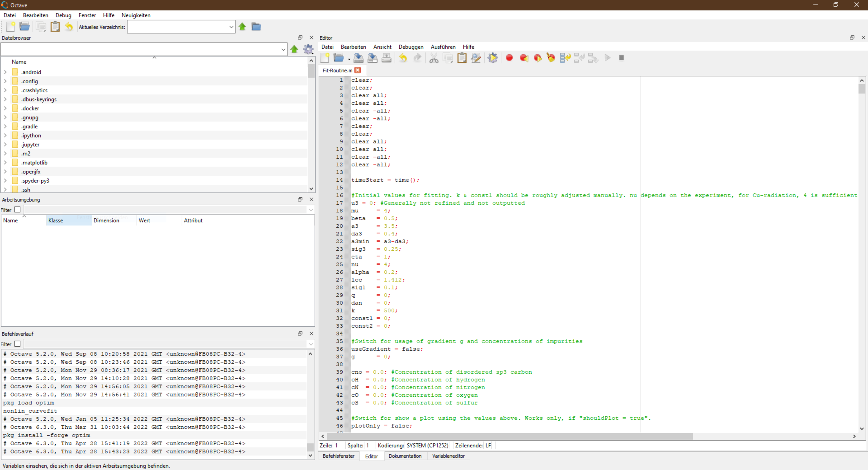Screen dimensions: 868x470
Task: Open the editor Ausführen menu
Action: point(443,47)
